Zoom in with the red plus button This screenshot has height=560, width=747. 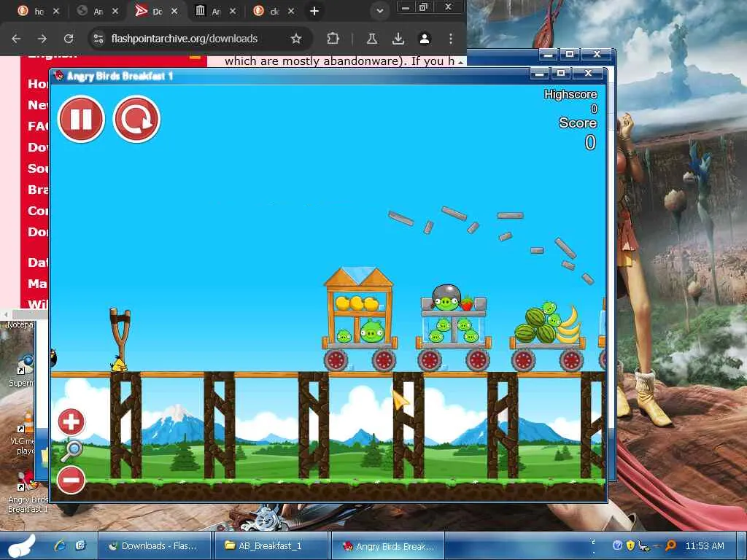71,421
